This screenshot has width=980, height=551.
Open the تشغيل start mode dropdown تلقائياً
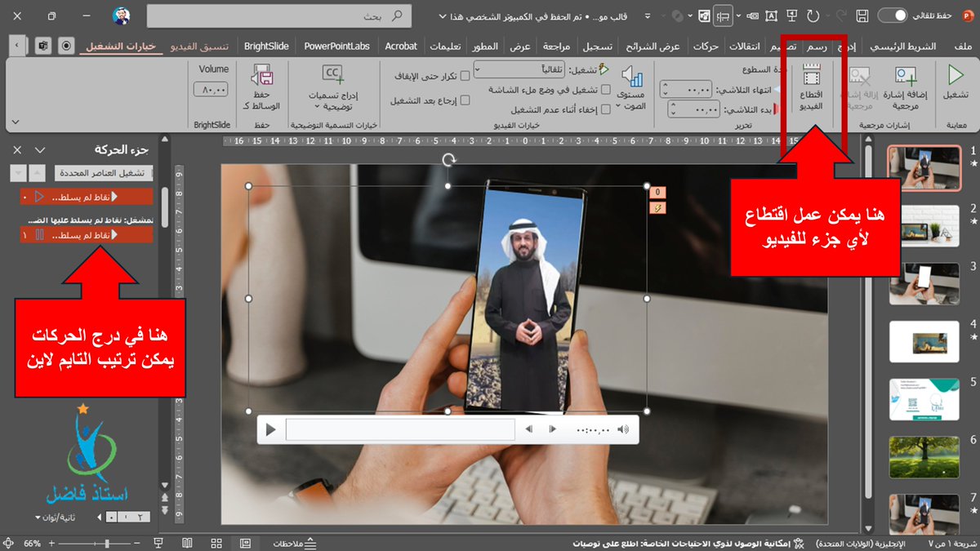point(521,70)
